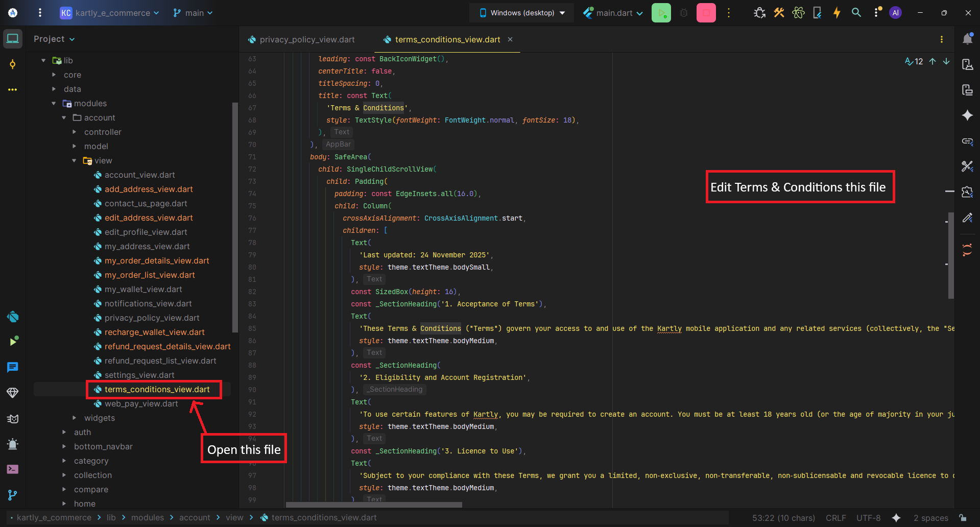Viewport: 980px width, 527px height.
Task: Click the green Run button
Action: [x=661, y=13]
